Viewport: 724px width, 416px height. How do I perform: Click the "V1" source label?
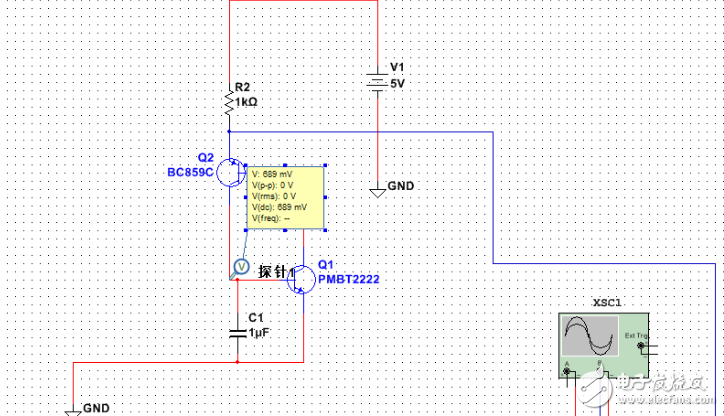click(x=397, y=67)
